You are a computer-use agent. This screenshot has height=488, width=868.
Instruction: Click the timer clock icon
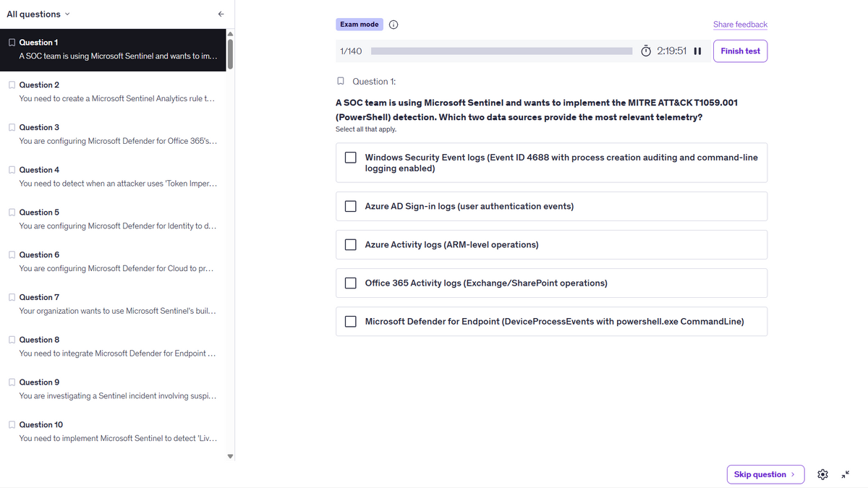pyautogui.click(x=646, y=51)
